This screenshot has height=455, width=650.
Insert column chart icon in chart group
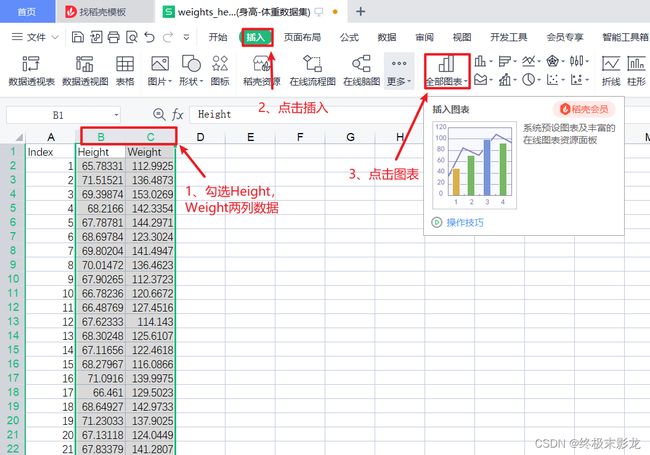[x=480, y=61]
